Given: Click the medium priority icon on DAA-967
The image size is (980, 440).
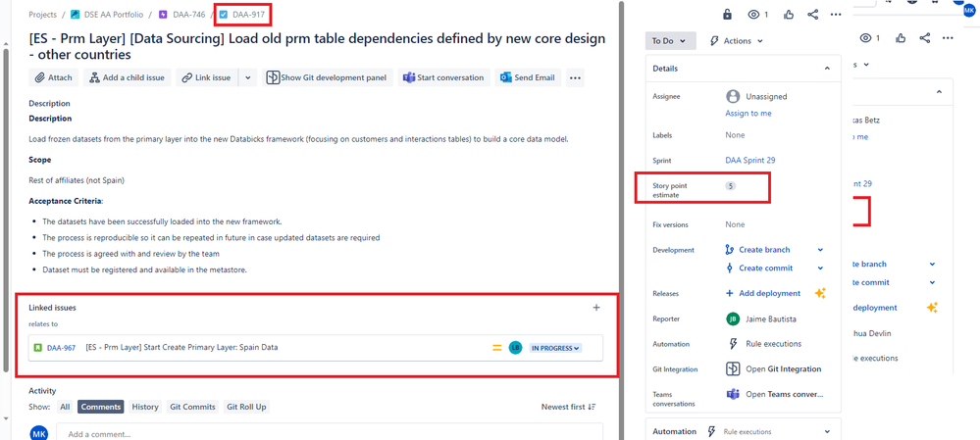Looking at the screenshot, I should [x=497, y=348].
